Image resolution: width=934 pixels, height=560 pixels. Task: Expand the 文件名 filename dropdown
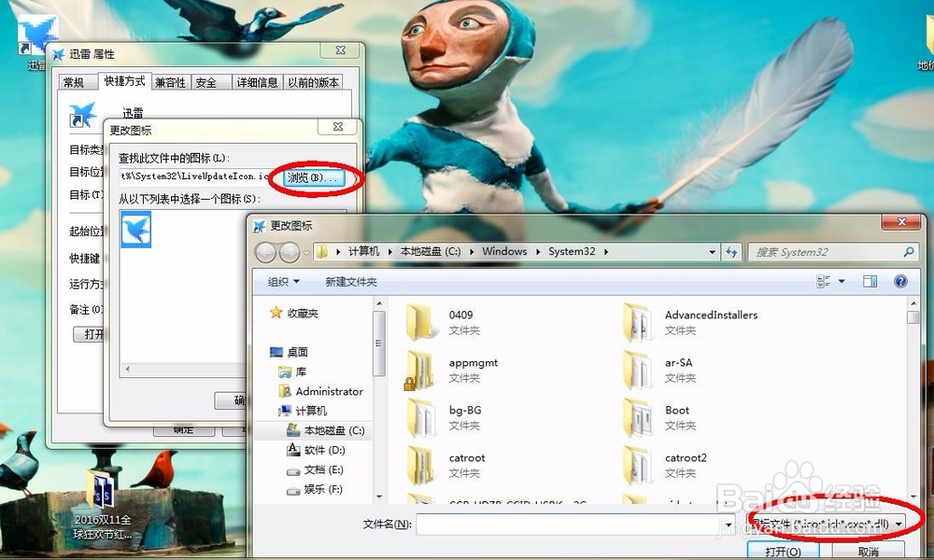[728, 525]
